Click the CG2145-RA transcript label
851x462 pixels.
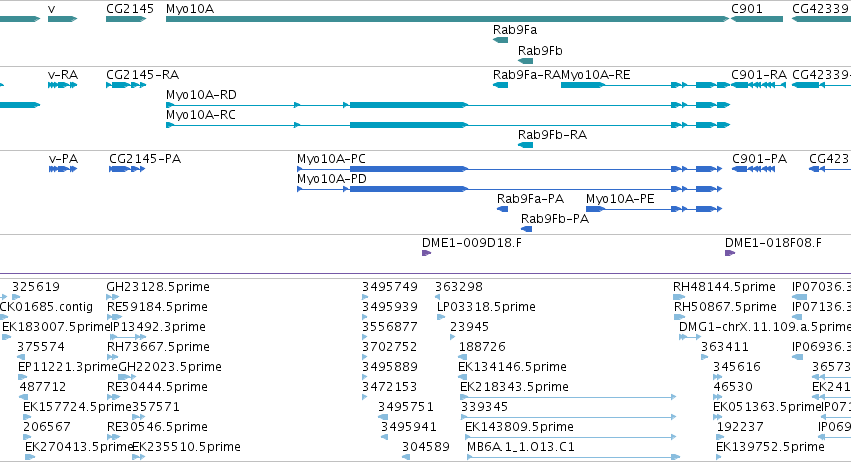(x=142, y=75)
